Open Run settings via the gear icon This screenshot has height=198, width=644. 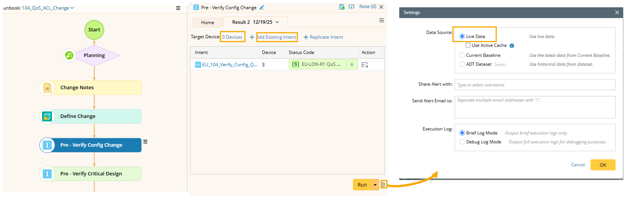[384, 185]
